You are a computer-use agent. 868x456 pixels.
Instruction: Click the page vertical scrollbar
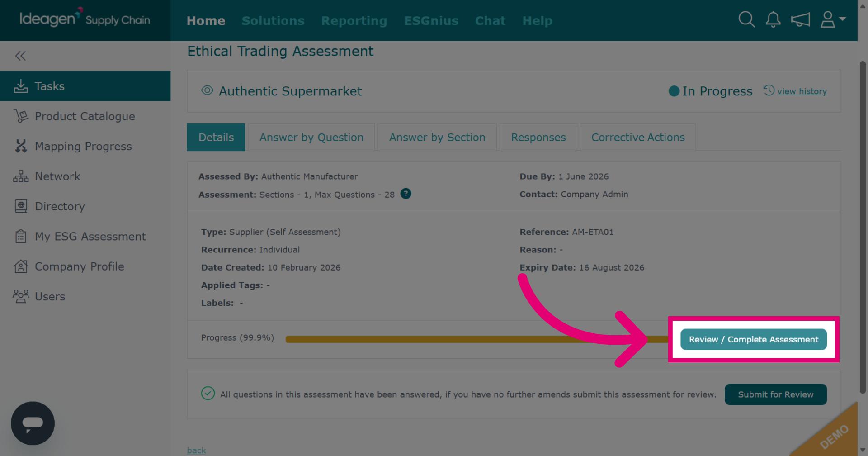coord(863,226)
